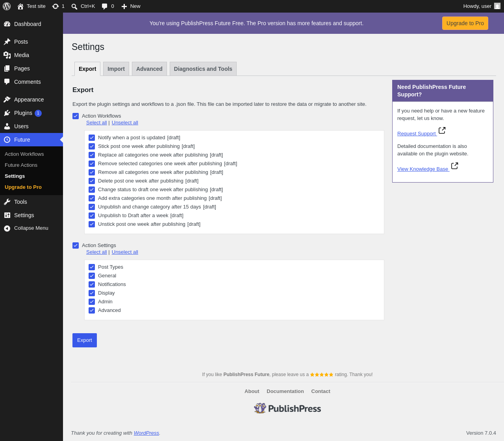Toggle the Action Workflows checkbox
The width and height of the screenshot is (504, 441).
76,116
